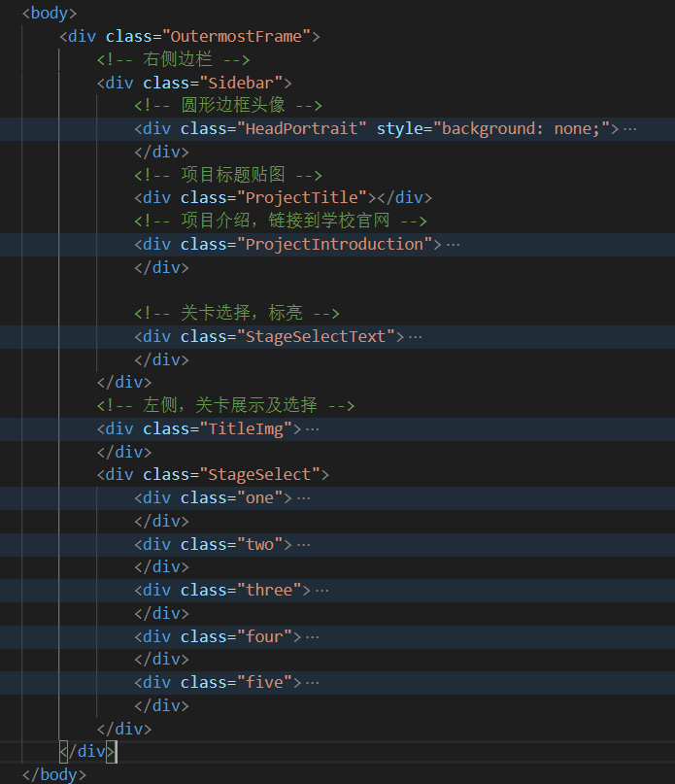The width and height of the screenshot is (675, 784).
Task: Expand folded ProjectIntroduction div ellipsis
Action: pyautogui.click(x=453, y=245)
